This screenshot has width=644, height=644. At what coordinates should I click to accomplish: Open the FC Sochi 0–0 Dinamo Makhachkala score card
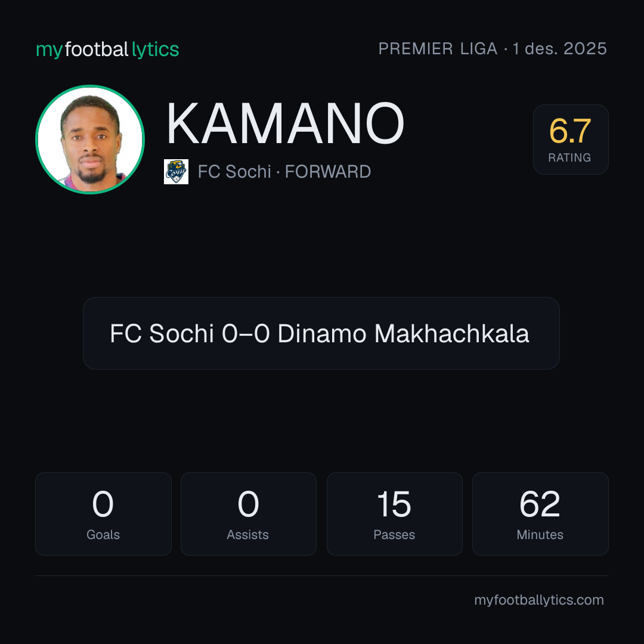pos(321,333)
